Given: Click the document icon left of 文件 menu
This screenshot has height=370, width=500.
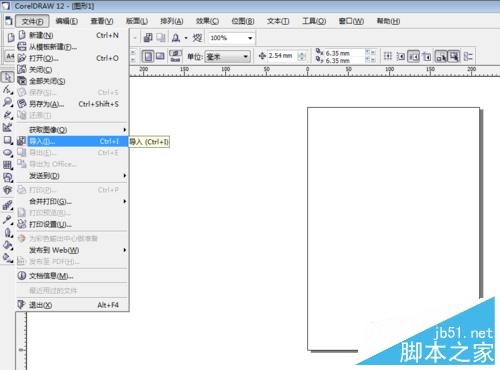Looking at the screenshot, I should [8, 21].
